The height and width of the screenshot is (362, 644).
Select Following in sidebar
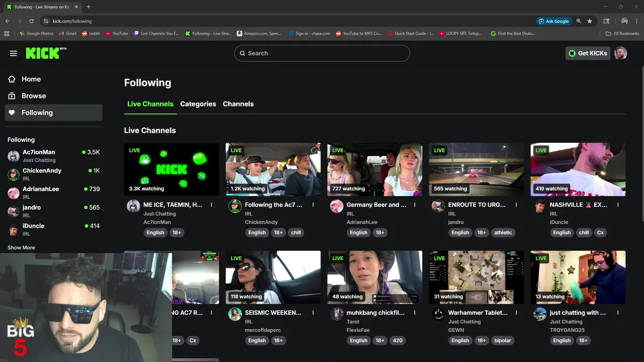pyautogui.click(x=53, y=113)
